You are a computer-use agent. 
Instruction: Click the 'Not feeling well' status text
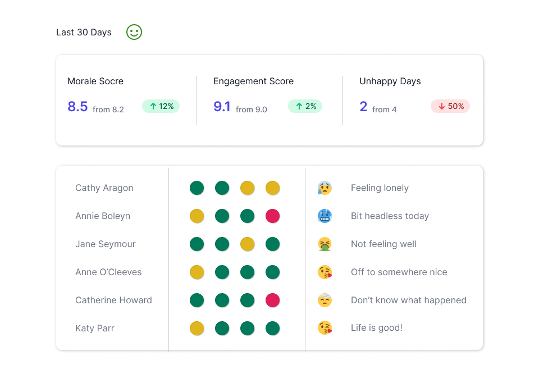pos(383,244)
